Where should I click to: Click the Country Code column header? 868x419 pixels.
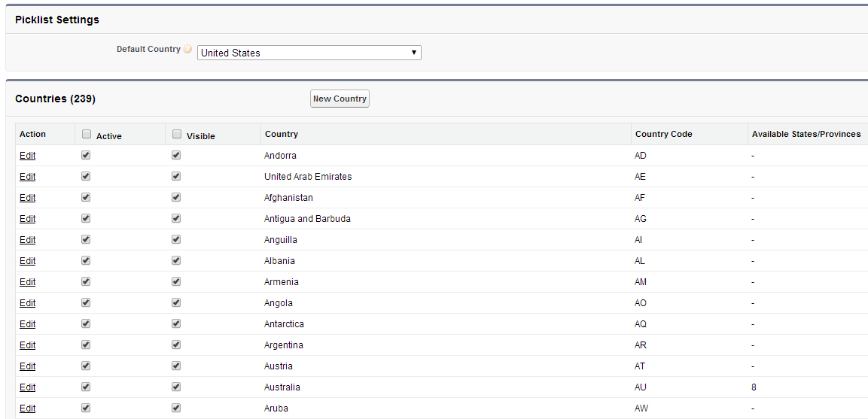click(x=663, y=134)
